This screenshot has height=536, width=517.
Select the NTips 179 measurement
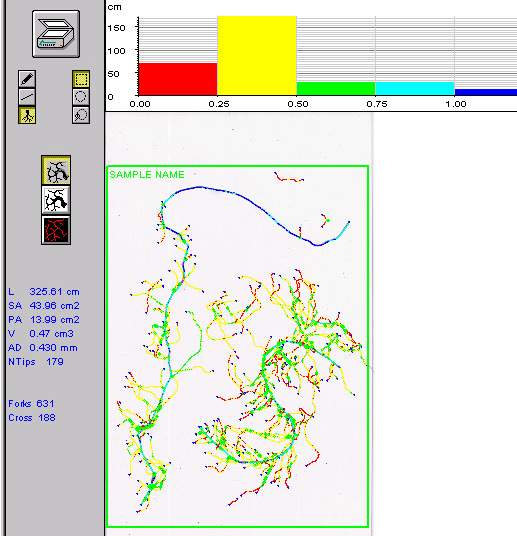tap(36, 362)
